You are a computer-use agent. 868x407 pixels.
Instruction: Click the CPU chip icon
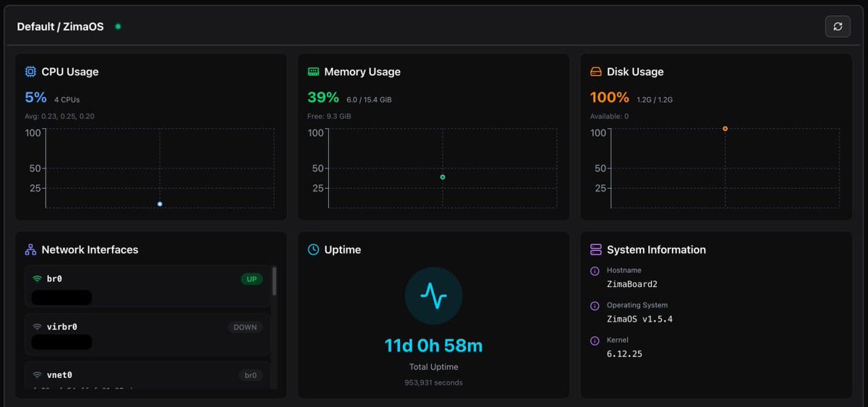[x=30, y=72]
